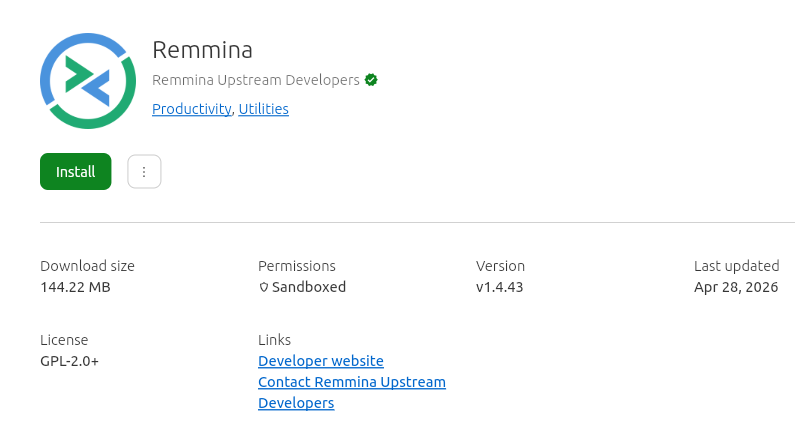
Task: Click the Last updated label
Action: point(737,266)
